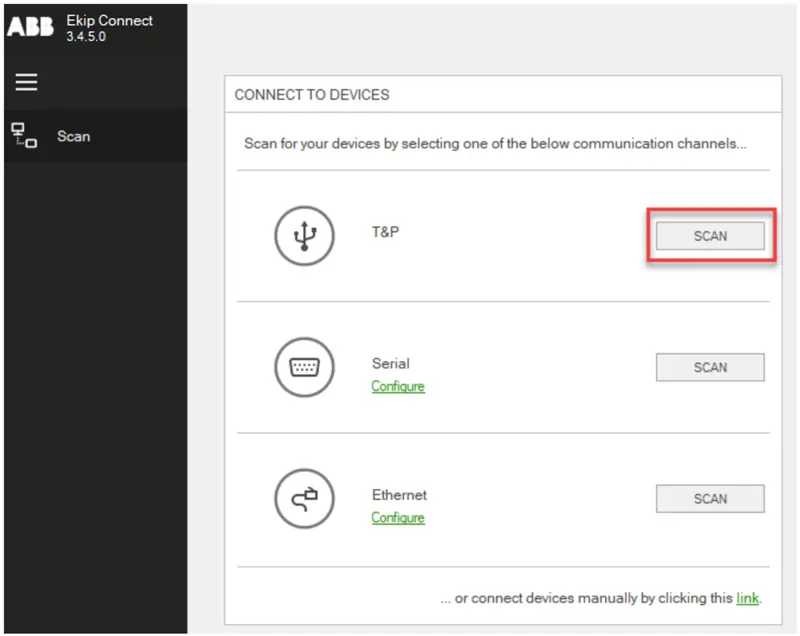Start SCAN on the Serial channel
This screenshot has width=800, height=636.
coord(709,367)
